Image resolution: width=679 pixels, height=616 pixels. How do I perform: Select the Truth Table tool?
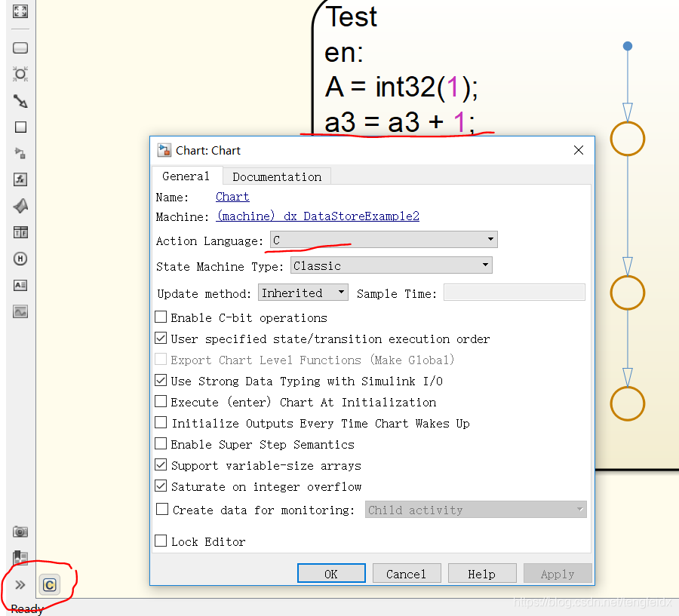(20, 232)
